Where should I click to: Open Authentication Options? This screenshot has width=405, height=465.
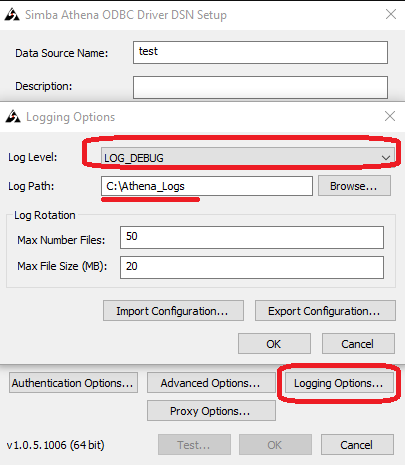73,383
